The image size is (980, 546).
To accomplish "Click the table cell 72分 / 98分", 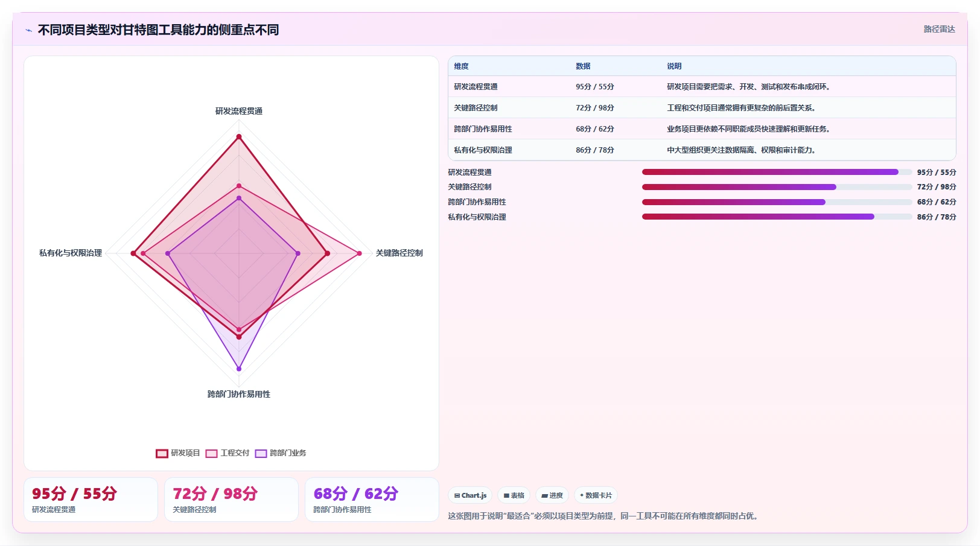I will [x=595, y=108].
